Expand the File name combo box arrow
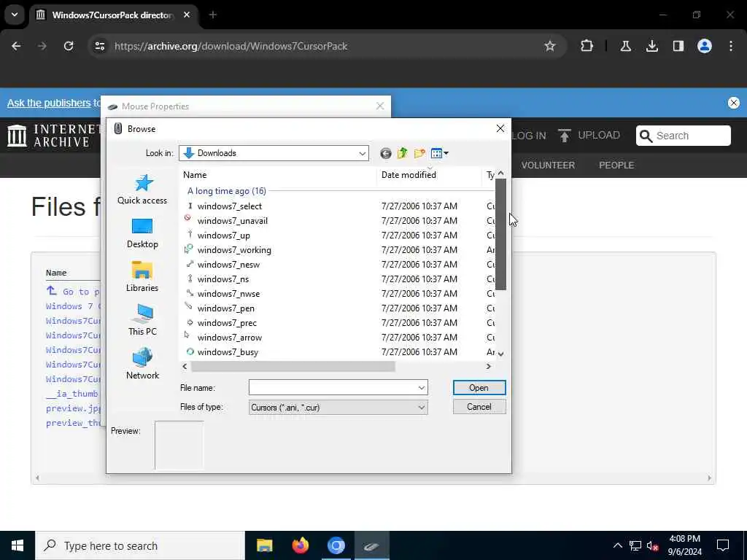Image resolution: width=747 pixels, height=560 pixels. (x=422, y=388)
